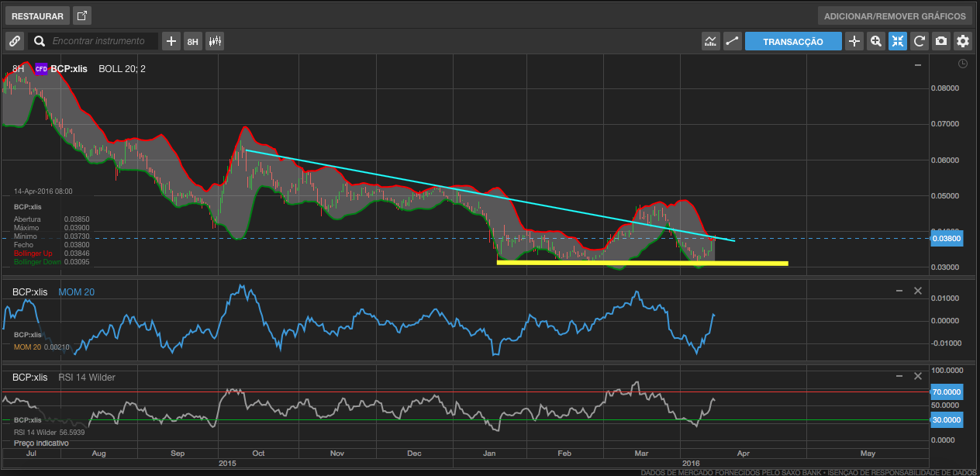The width and height of the screenshot is (980, 476).
Task: Click the RESTAURAR button
Action: [x=37, y=16]
